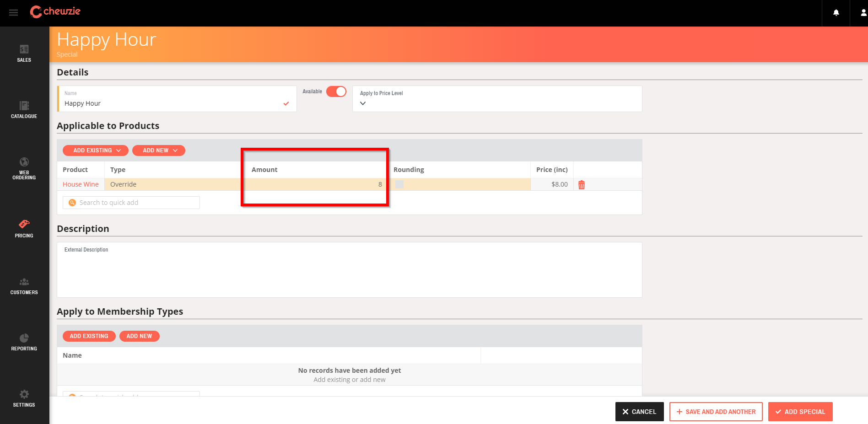This screenshot has height=424, width=868.
Task: Delete the House Wine row with trash icon
Action: click(x=582, y=185)
